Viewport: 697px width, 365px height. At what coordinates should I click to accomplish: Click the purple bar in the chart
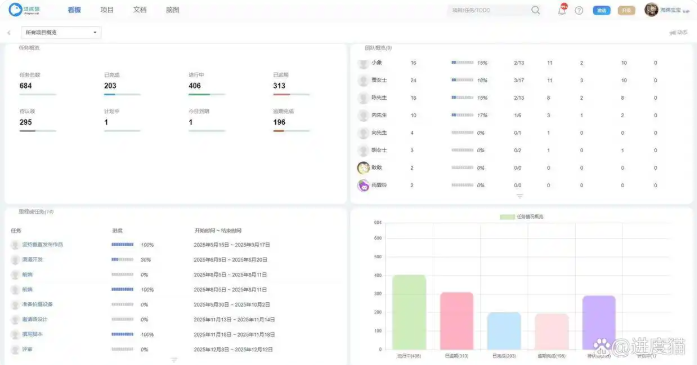click(x=599, y=322)
